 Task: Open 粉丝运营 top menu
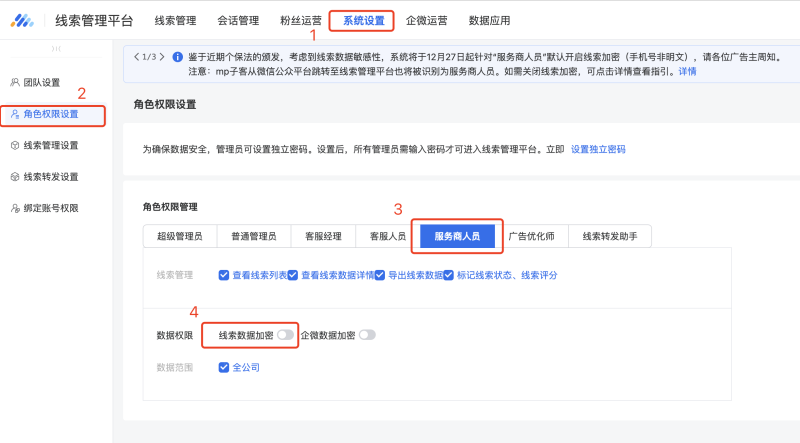(x=301, y=21)
